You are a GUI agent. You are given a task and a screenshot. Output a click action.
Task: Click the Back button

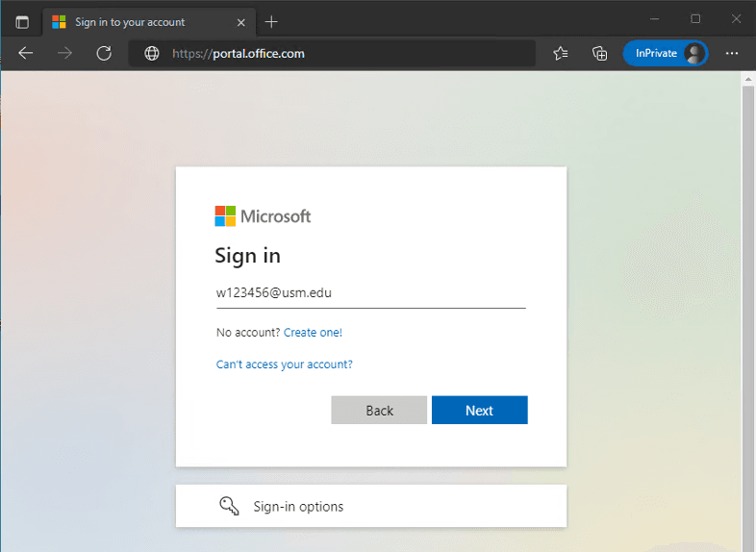tap(379, 411)
